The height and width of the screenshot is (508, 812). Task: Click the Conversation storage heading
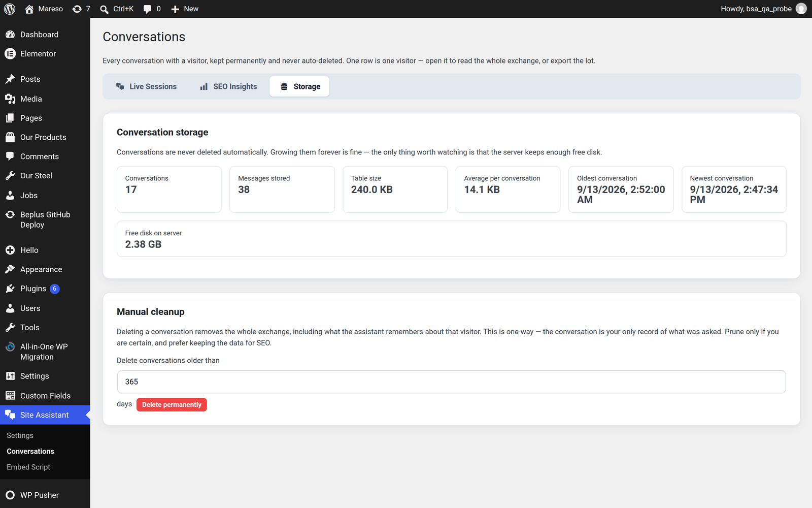(162, 133)
